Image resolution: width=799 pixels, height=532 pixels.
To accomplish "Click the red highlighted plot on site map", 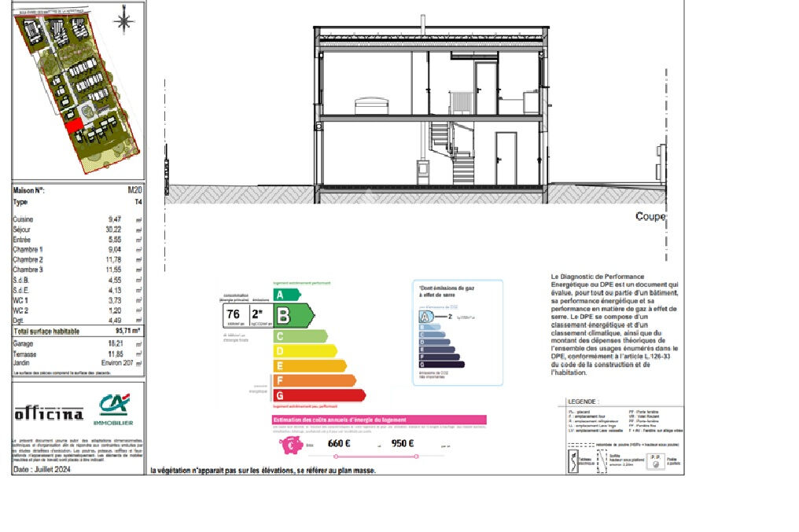I will pos(73,124).
